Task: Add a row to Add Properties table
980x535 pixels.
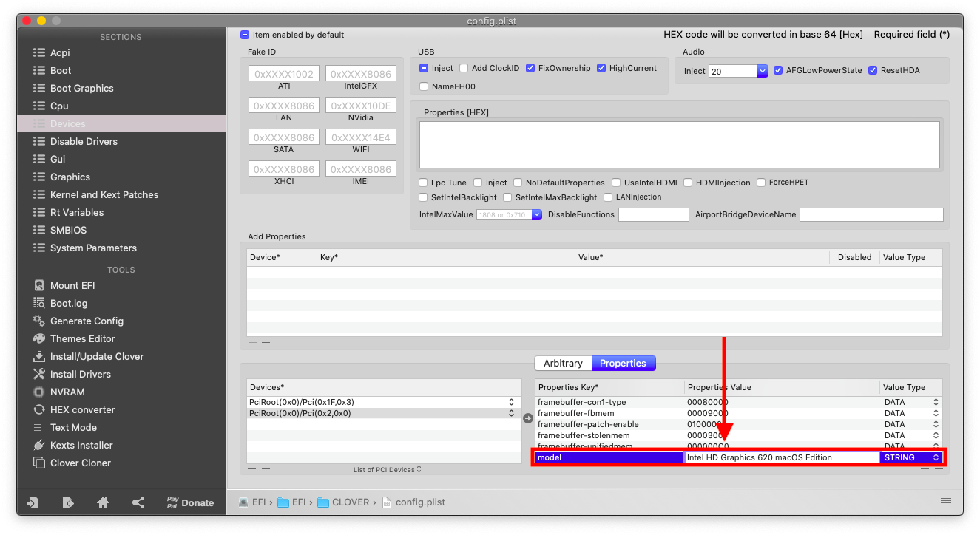Action: pyautogui.click(x=266, y=342)
